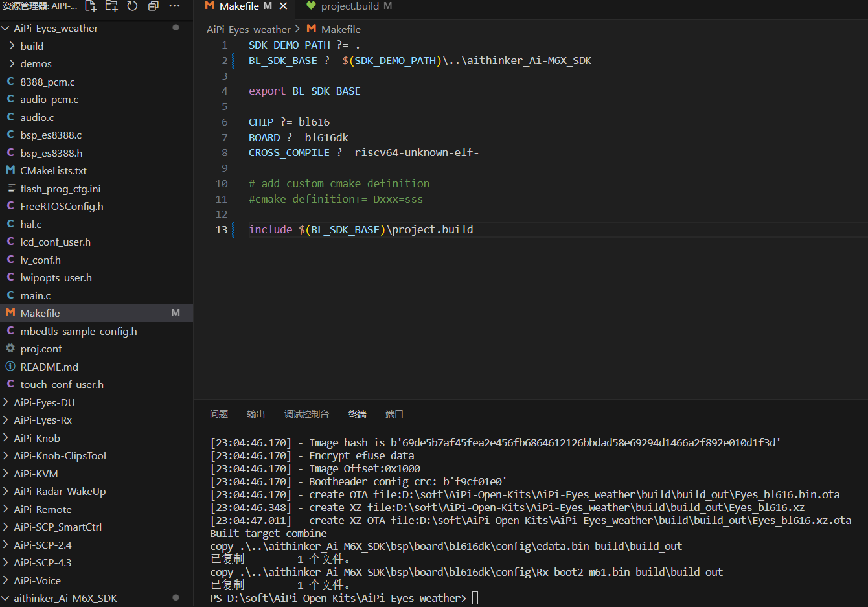Screen dimensions: 868x607
Task: Click the export BL_SDK_BASE line
Action: (304, 91)
